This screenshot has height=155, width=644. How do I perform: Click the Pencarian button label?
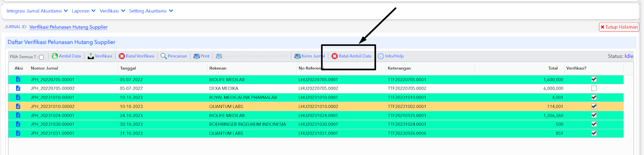[177, 56]
